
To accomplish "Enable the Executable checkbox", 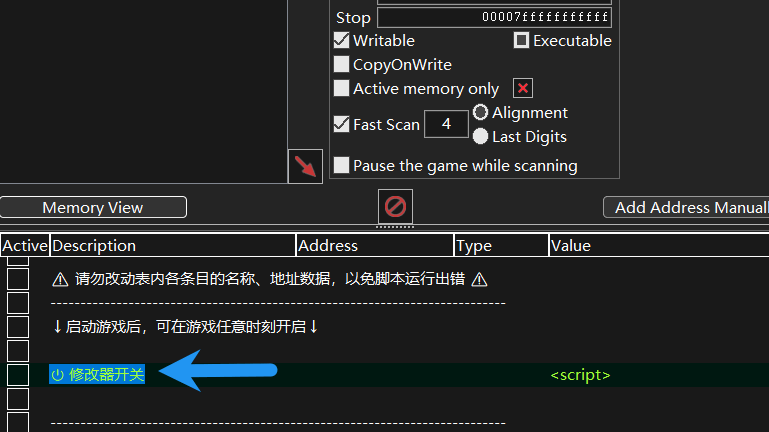I will tap(521, 40).
